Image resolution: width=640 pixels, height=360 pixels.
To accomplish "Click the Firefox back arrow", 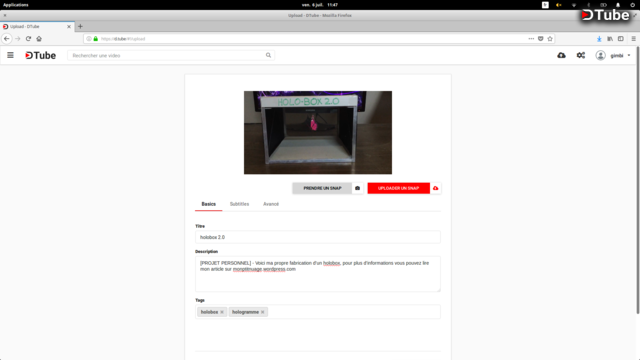I will coord(7,39).
